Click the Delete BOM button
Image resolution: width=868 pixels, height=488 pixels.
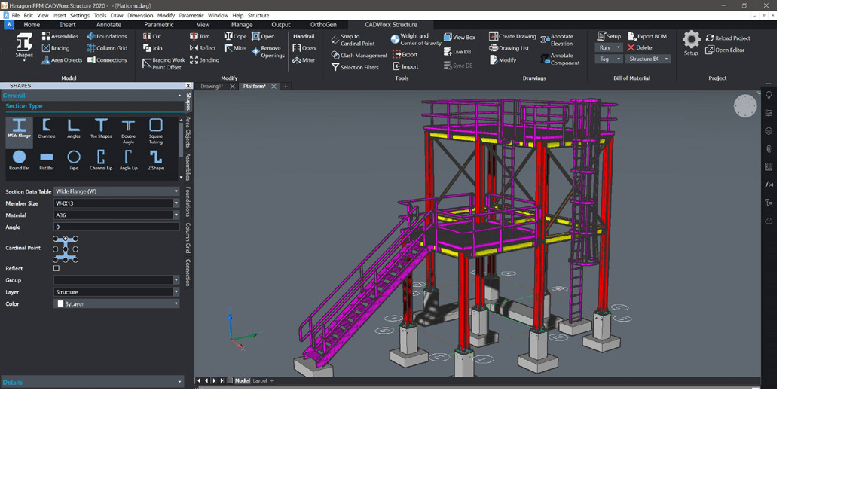[x=640, y=47]
